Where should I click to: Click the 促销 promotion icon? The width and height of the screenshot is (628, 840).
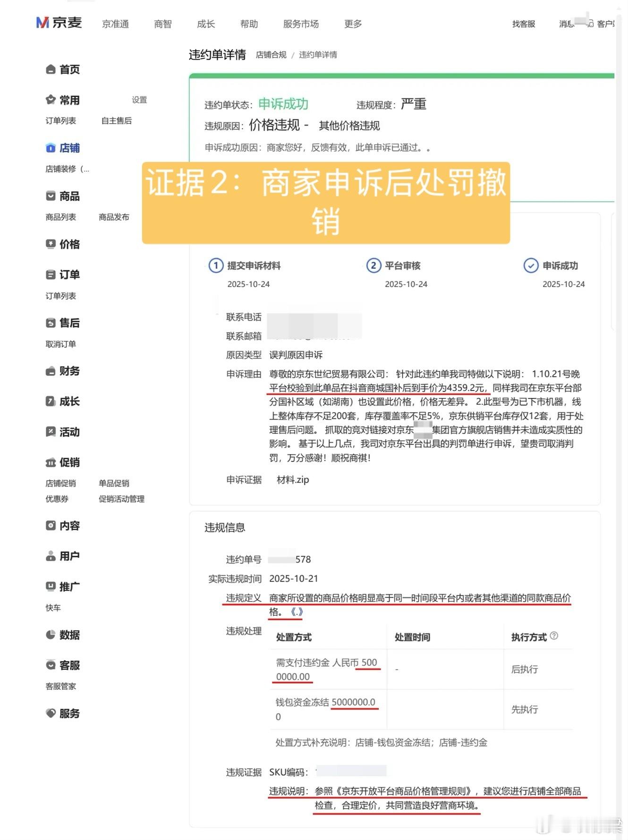(x=51, y=462)
